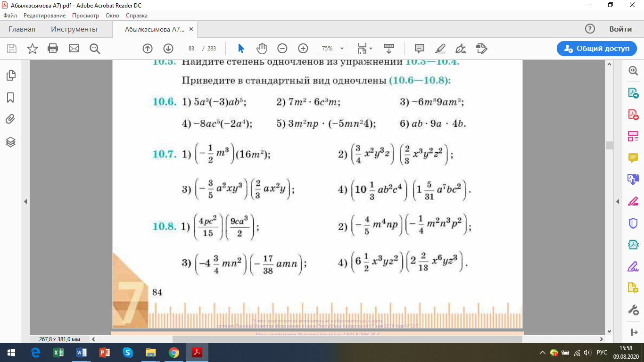This screenshot has height=362, width=644.
Task: Open Google Chrome from the taskbar
Action: 173,353
